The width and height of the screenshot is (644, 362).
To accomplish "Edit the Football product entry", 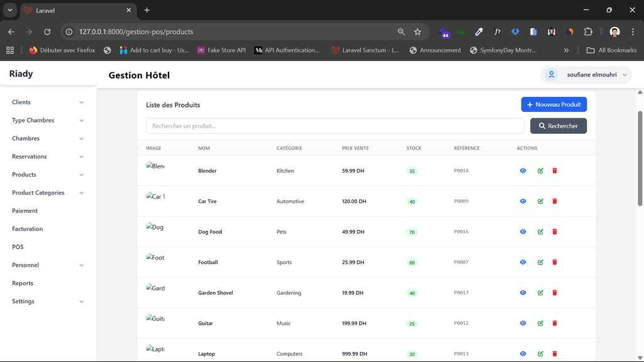I will (x=540, y=262).
